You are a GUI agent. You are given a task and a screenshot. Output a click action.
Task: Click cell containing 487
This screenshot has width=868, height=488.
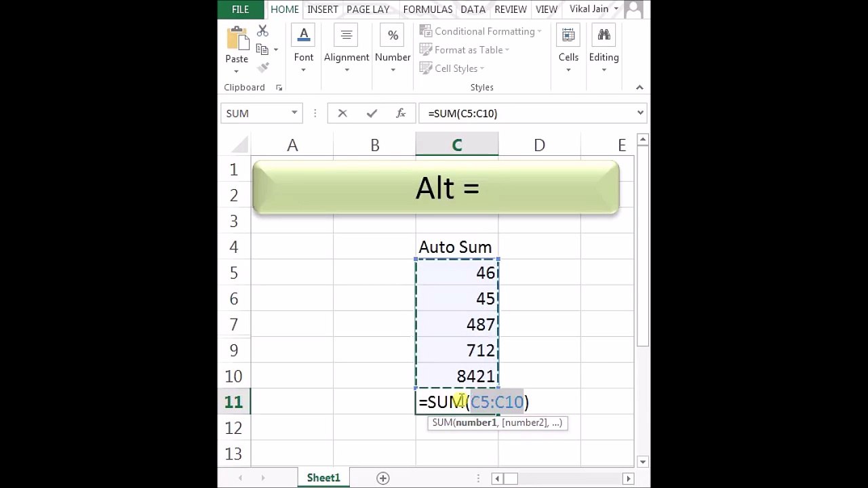point(457,324)
